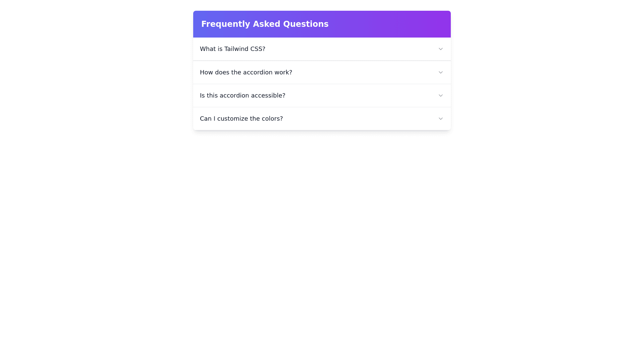Click the 'Frequently Asked Questions' header
Image resolution: width=644 pixels, height=362 pixels.
click(265, 24)
